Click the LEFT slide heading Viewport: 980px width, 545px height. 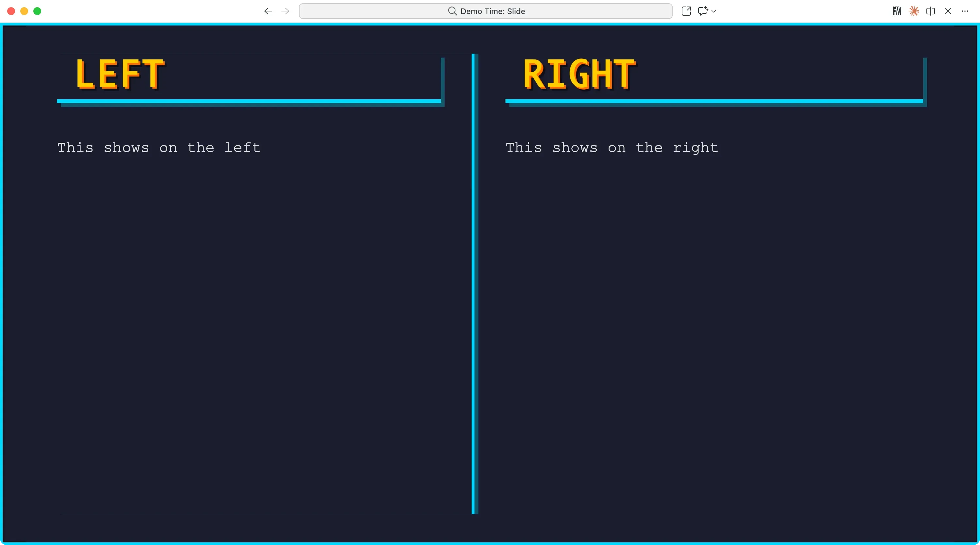pos(120,74)
